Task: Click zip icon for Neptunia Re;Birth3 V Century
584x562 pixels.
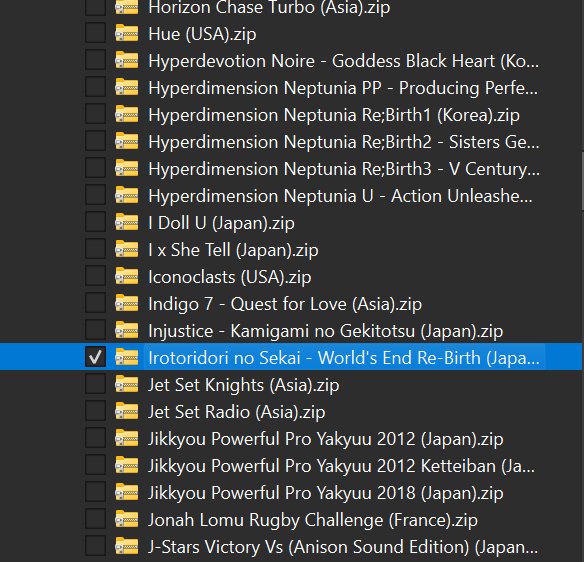Action: click(127, 168)
